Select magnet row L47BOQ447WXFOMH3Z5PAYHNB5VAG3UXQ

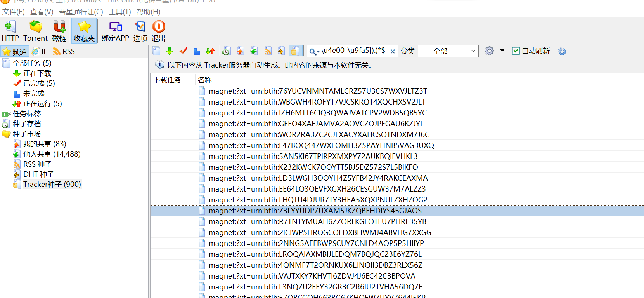(397, 145)
